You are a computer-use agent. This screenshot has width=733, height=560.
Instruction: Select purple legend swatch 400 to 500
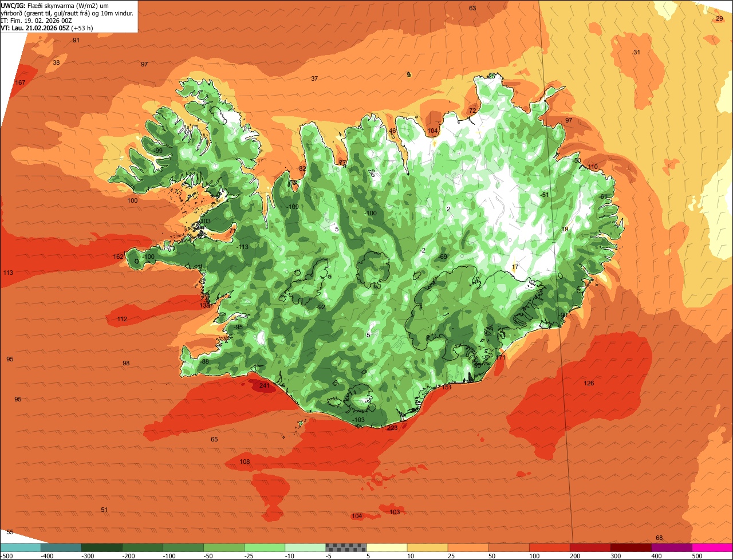click(671, 547)
